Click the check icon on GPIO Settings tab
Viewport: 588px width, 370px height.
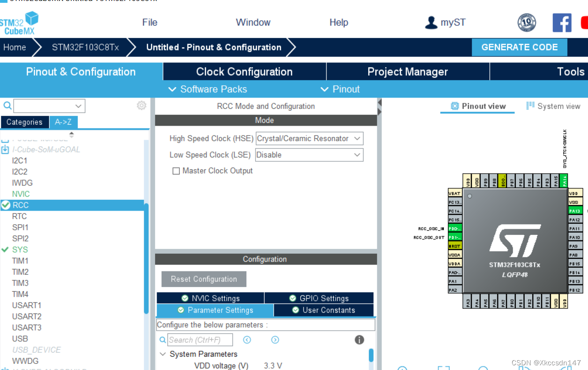pos(293,298)
